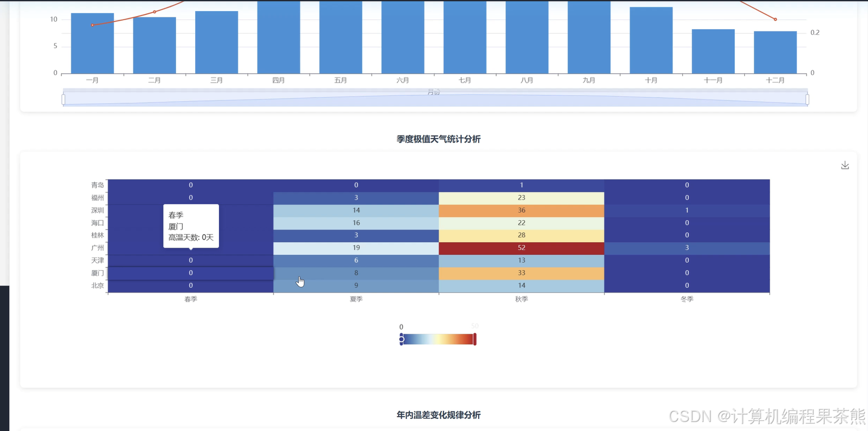This screenshot has height=431, width=868.
Task: Download the seasonal heatmap as image
Action: click(845, 166)
